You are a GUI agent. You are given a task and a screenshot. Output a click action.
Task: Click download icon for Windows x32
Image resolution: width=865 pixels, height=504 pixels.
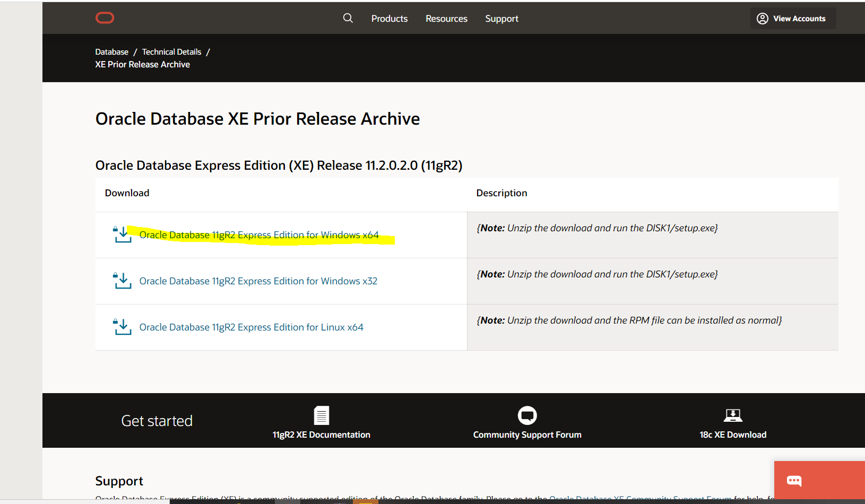click(122, 281)
